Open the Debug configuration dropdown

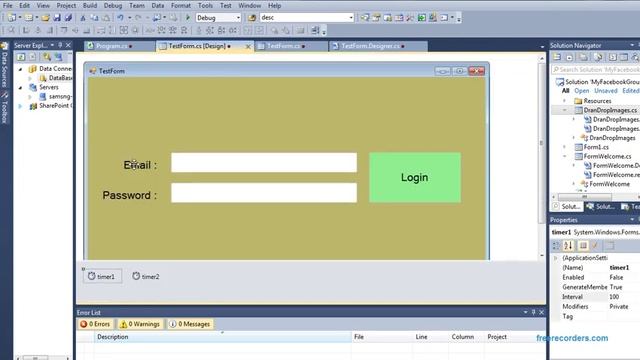tap(238, 18)
